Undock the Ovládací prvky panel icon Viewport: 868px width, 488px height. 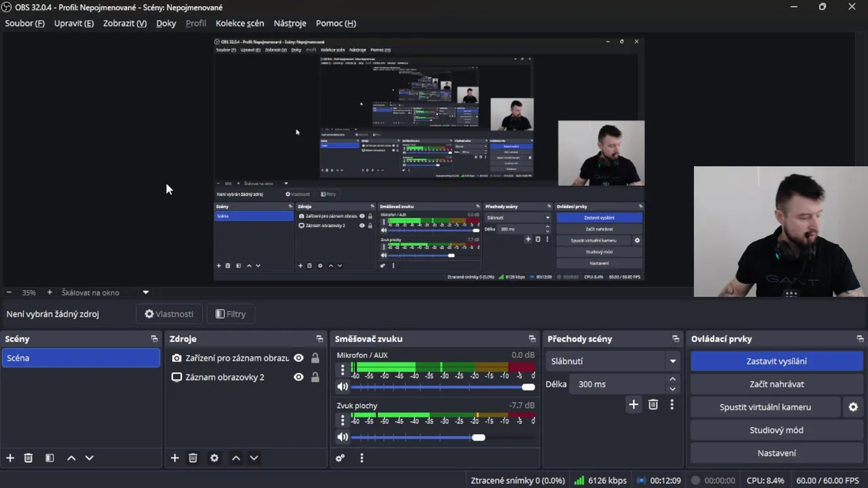click(861, 339)
